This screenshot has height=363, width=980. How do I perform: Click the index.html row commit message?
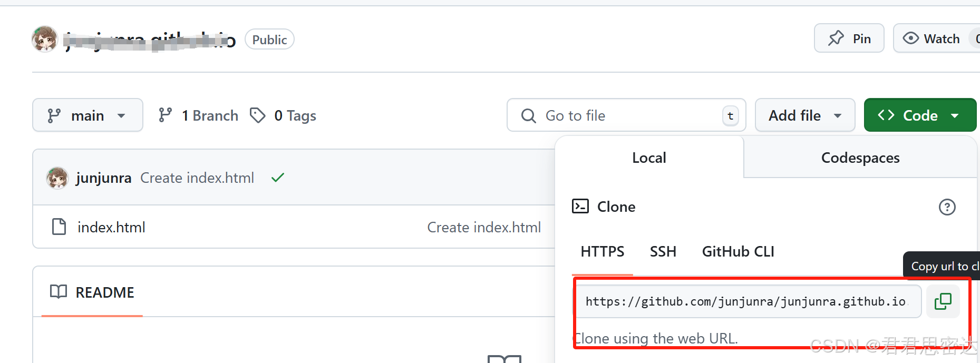tap(484, 227)
